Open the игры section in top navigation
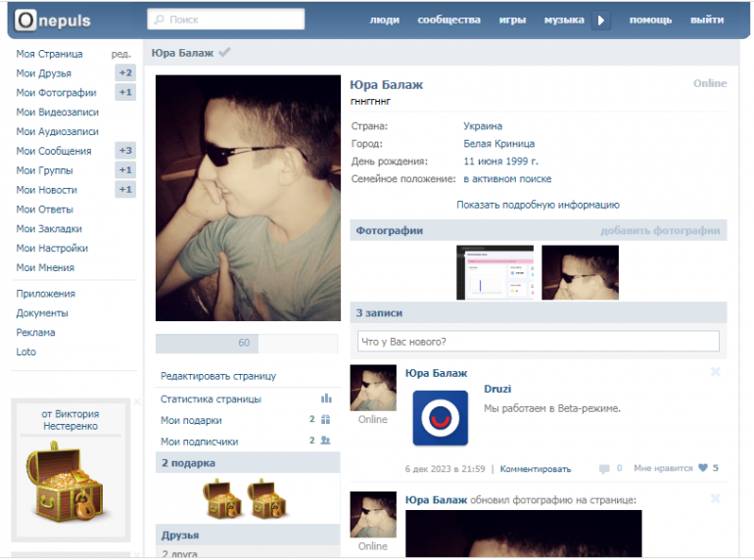The width and height of the screenshot is (754, 560). coord(512,20)
